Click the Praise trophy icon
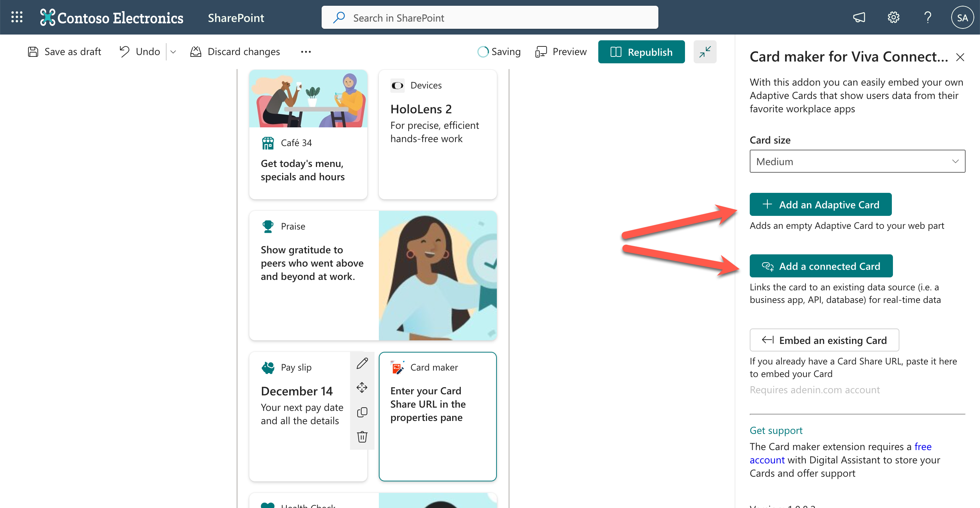Viewport: 980px width, 508px height. coord(268,226)
